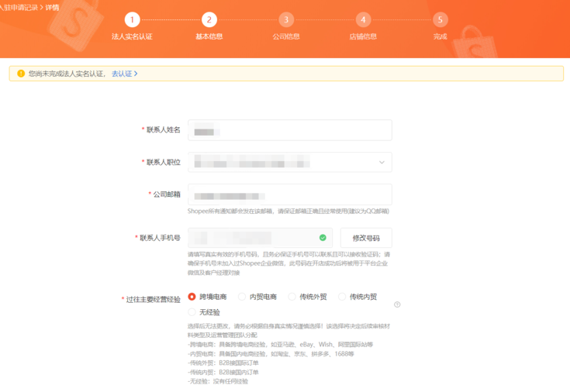Click step 2 circle 基本信息

point(209,19)
